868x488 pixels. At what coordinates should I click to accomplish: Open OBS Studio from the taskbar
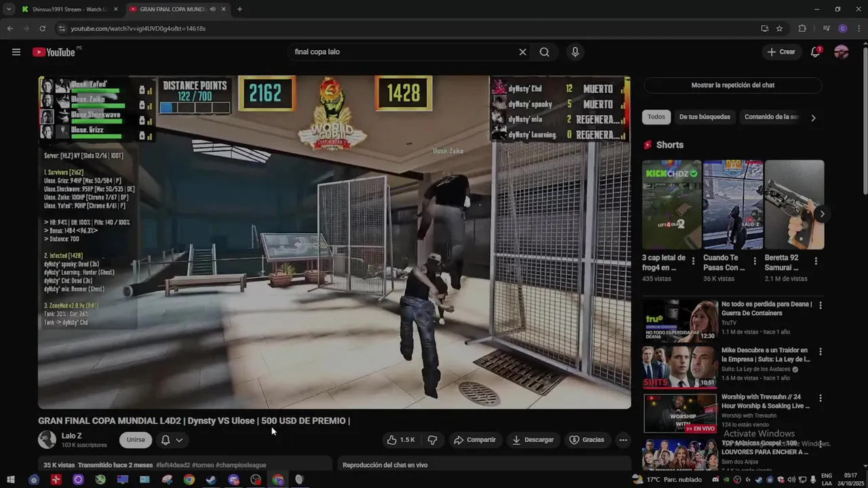point(256,480)
